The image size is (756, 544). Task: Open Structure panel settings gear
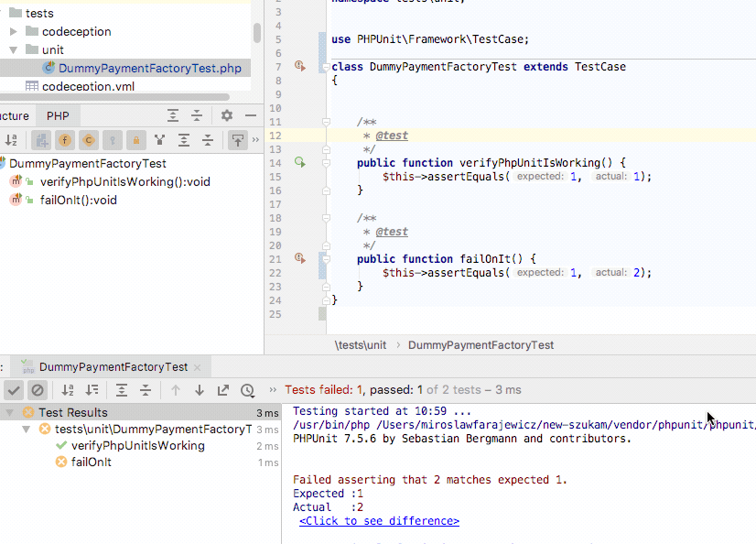pos(227,115)
